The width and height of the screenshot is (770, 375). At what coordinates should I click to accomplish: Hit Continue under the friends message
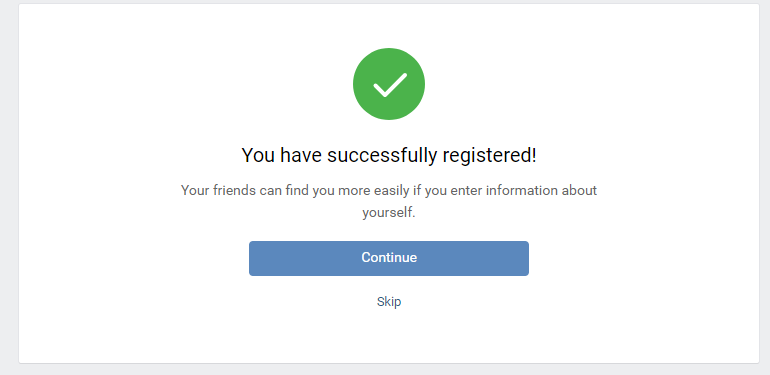tap(388, 258)
